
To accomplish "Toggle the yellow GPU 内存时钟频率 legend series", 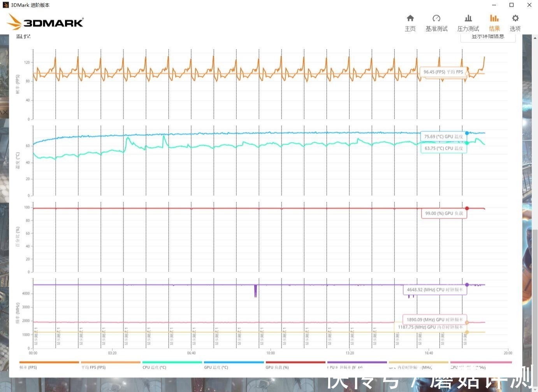I will (x=418, y=365).
